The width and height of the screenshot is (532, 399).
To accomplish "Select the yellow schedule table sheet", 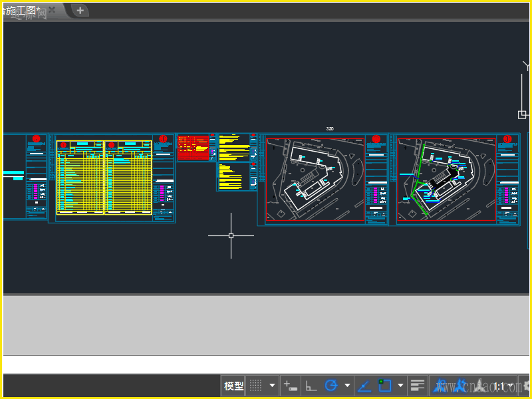I will (104, 178).
